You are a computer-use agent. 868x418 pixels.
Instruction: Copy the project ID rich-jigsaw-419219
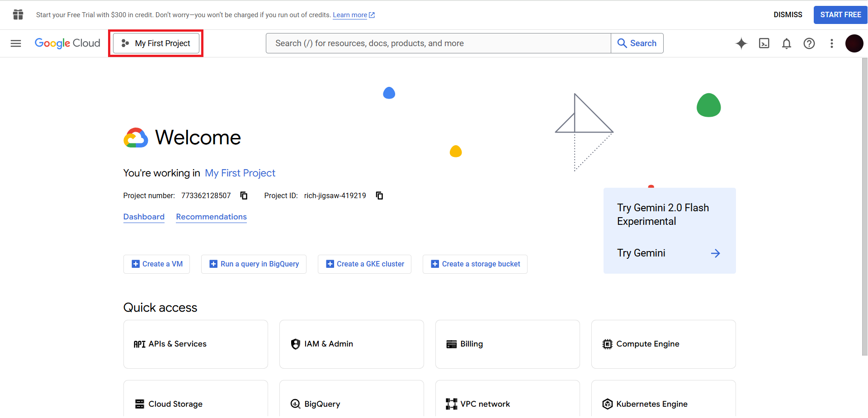[380, 195]
